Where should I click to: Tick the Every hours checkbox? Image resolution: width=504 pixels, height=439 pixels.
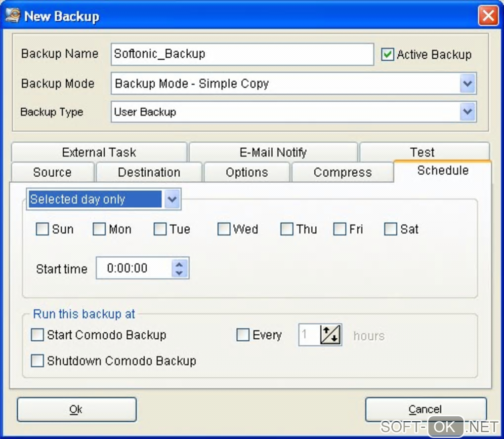point(243,335)
